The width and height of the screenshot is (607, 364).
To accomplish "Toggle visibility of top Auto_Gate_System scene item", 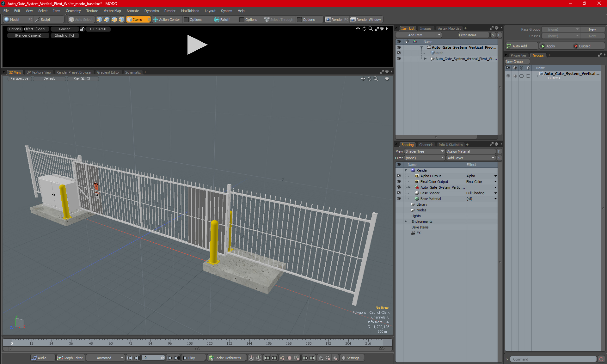I will coord(399,47).
